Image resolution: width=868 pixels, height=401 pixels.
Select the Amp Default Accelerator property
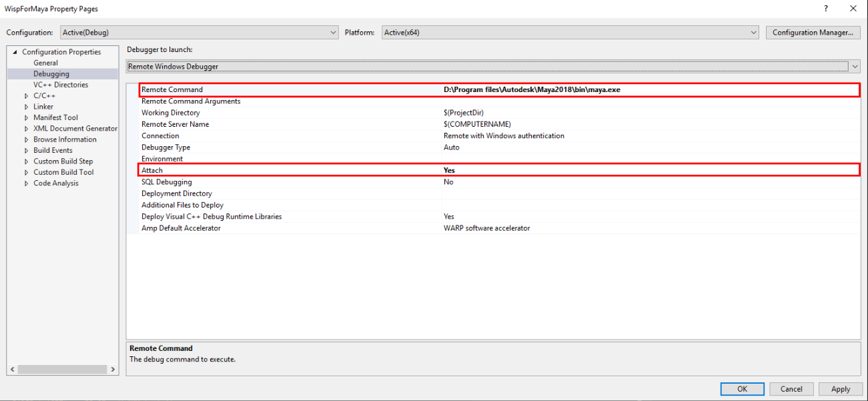pos(181,228)
